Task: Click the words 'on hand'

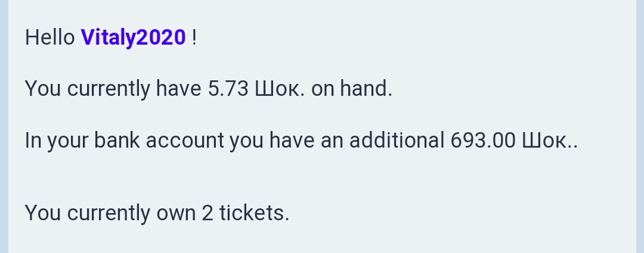Action: [x=352, y=89]
